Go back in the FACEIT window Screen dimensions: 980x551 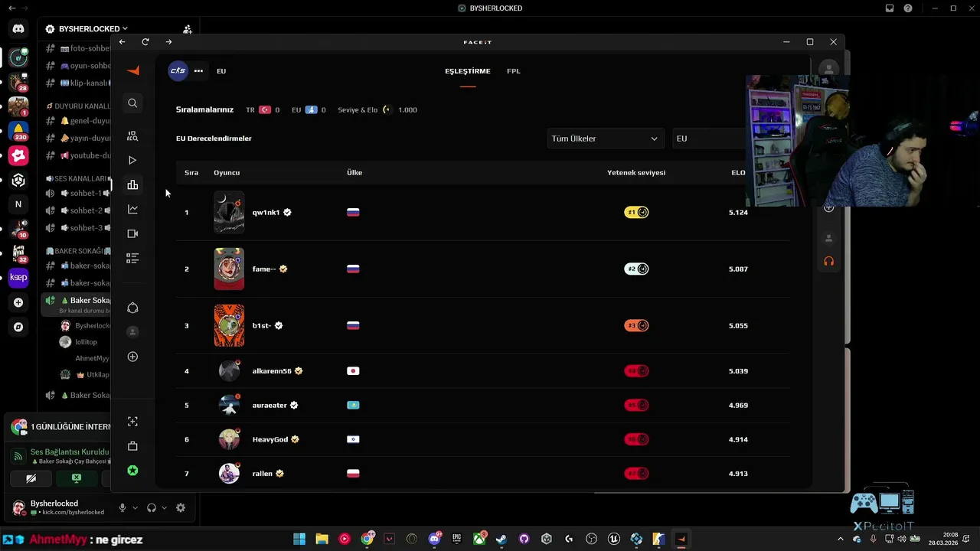click(122, 42)
